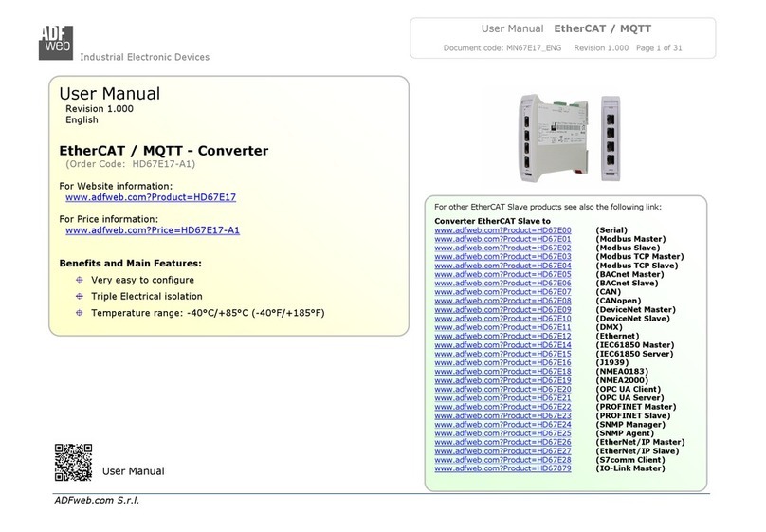Screen dimensions: 766x532
Task: Open the HD67E15 IEC61850 Server link
Action: pos(502,354)
